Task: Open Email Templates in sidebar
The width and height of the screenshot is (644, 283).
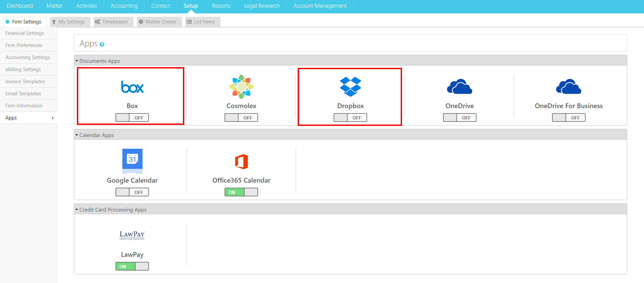Action: [29, 94]
